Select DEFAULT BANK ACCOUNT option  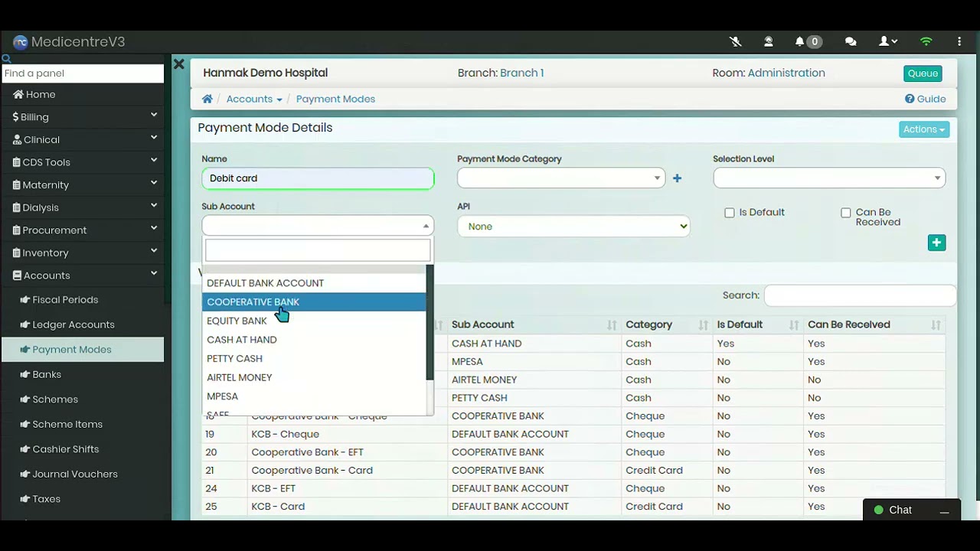coord(314,283)
